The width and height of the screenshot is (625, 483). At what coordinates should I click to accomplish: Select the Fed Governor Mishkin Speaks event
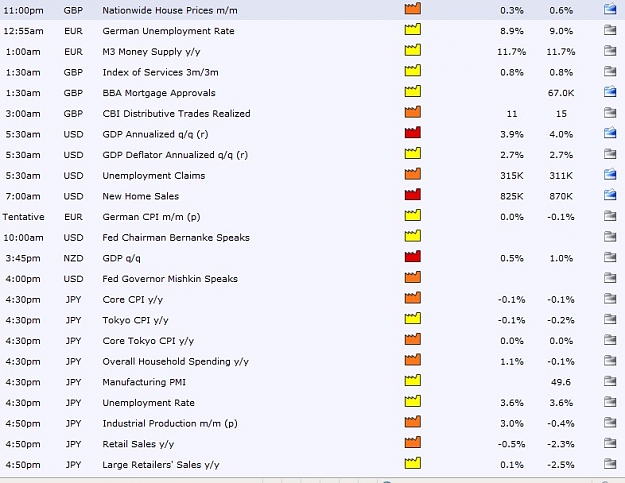tap(170, 279)
